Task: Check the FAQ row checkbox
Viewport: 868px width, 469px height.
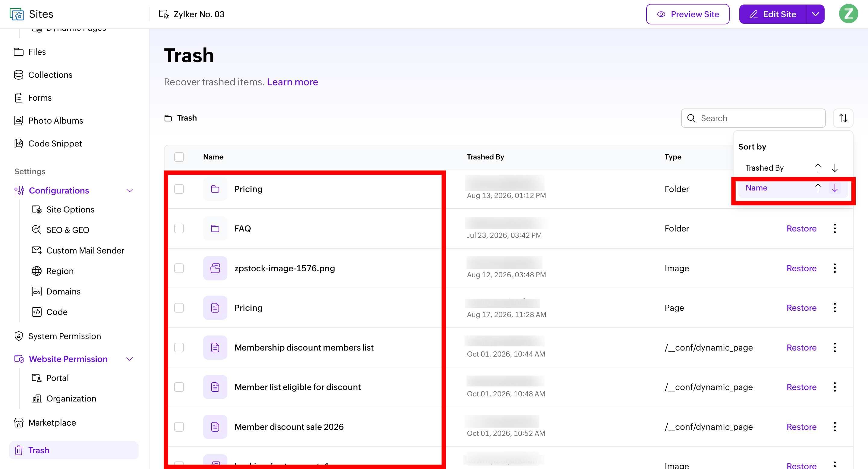Action: click(x=179, y=228)
